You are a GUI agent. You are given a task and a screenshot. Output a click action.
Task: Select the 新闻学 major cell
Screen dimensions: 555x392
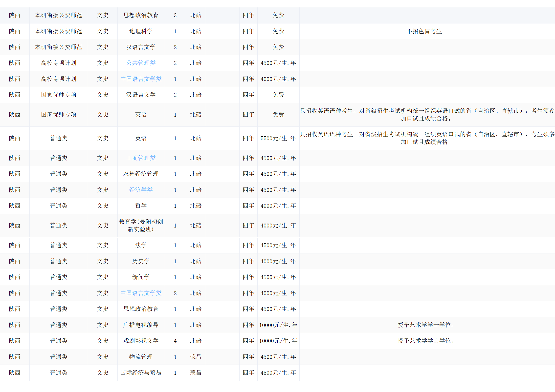pos(141,277)
